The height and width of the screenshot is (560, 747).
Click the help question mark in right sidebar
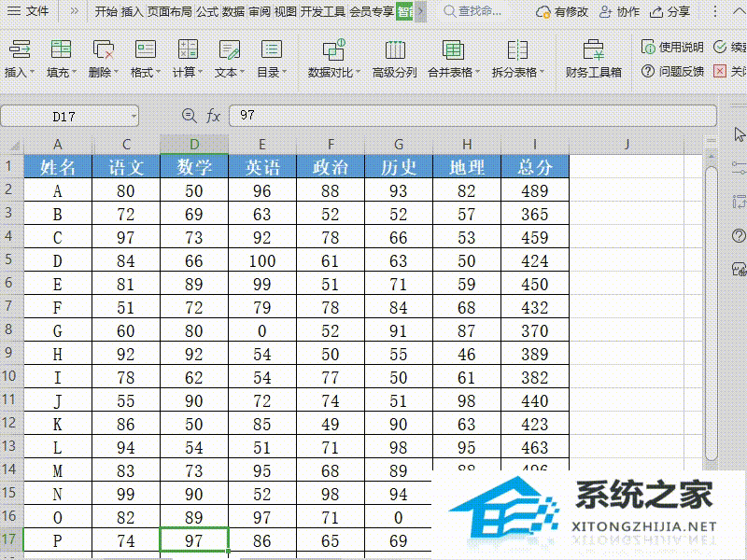pyautogui.click(x=739, y=235)
